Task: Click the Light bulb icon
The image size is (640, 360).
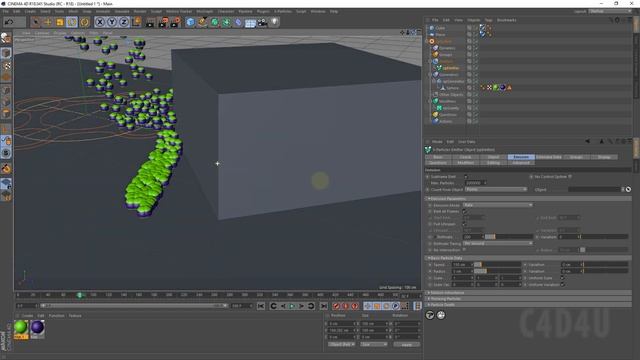Action: [x=275, y=22]
